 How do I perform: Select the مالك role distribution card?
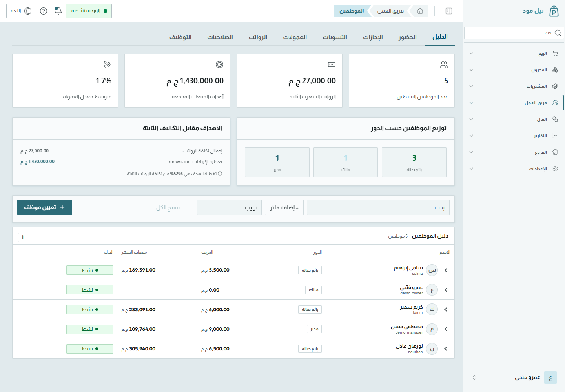(x=346, y=162)
